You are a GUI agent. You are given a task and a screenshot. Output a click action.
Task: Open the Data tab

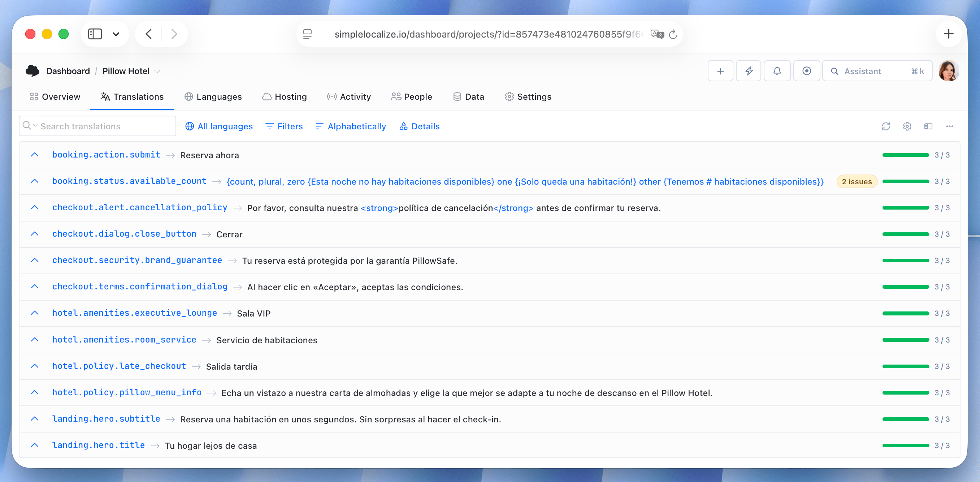468,97
